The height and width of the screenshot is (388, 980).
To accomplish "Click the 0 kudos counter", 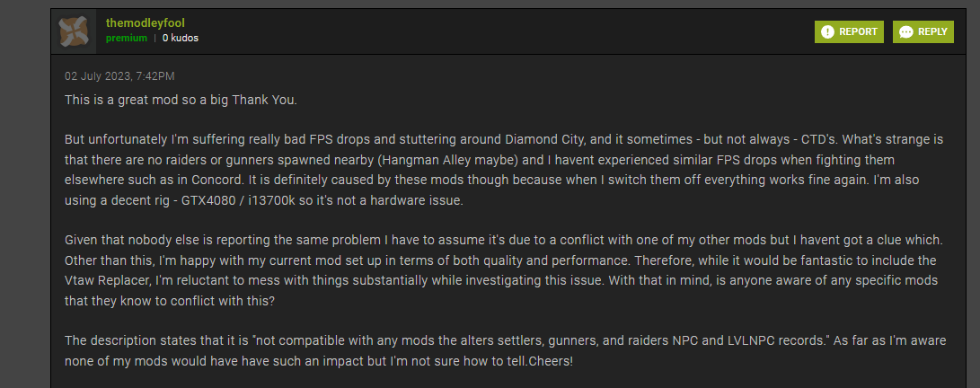I will tap(181, 39).
